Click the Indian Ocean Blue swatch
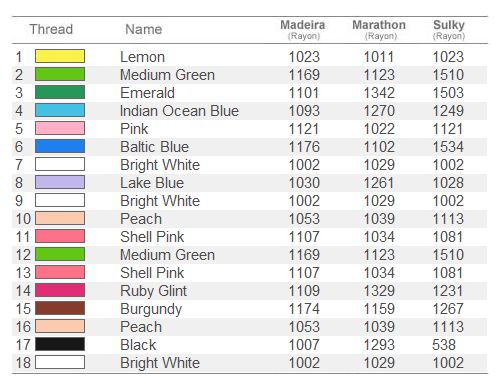The image size is (500, 384). tap(60, 110)
